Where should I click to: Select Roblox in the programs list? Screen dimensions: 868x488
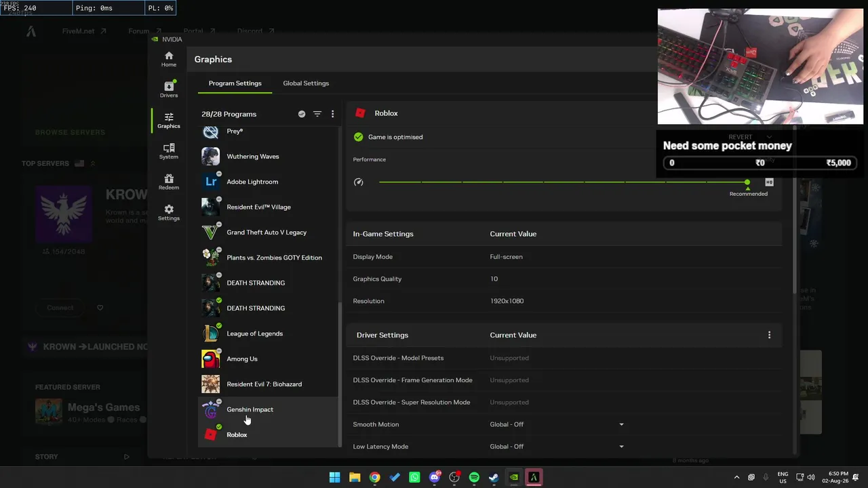[x=268, y=434]
